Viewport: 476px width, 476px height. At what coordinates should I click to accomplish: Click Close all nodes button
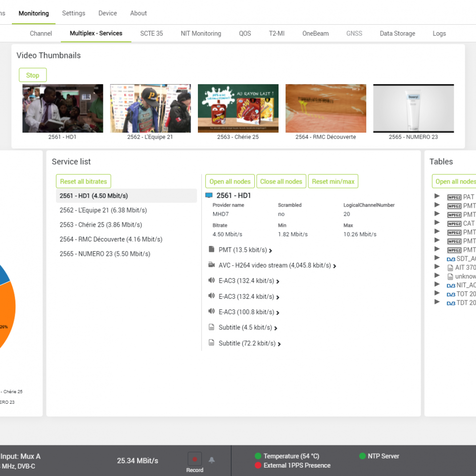pyautogui.click(x=281, y=181)
